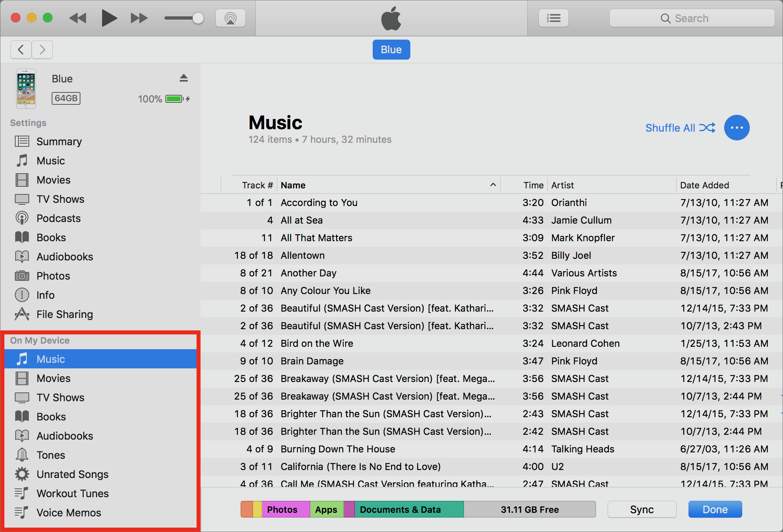Open File Sharing settings
Screen dimensions: 783x532
pos(64,314)
